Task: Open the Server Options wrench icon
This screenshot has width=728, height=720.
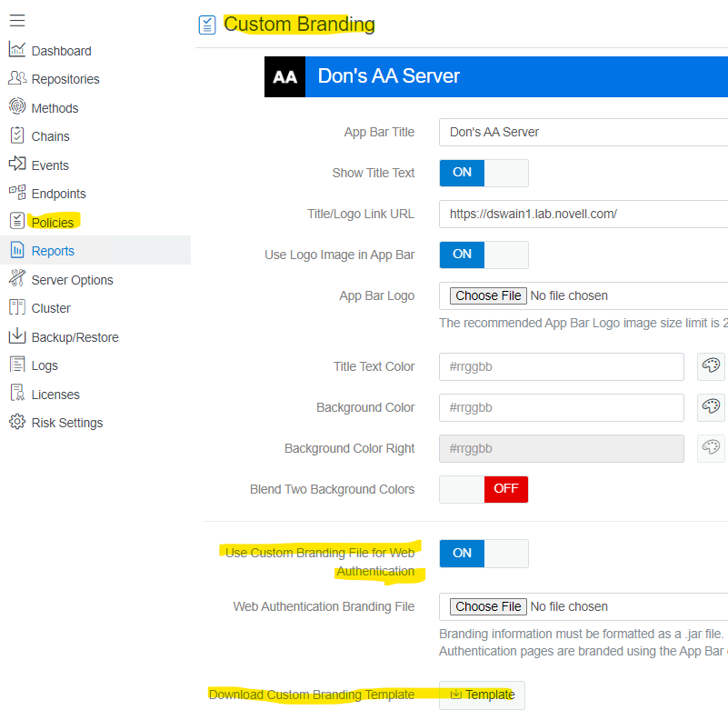Action: [16, 279]
